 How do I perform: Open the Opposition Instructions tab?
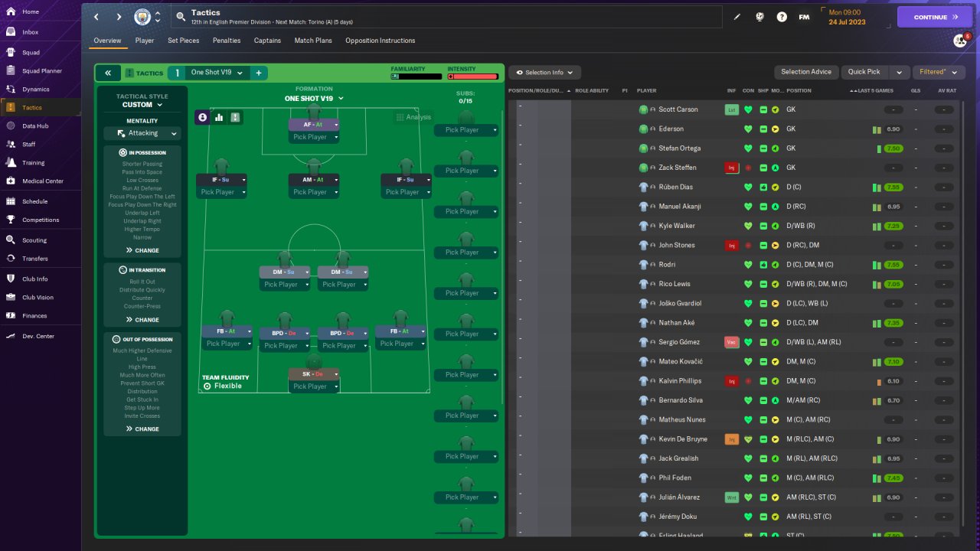[x=381, y=41]
